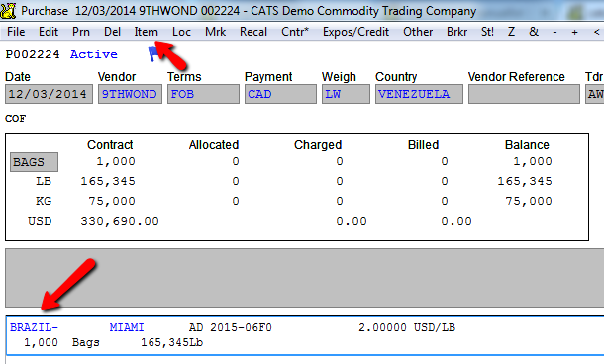This screenshot has width=604, height=364.
Task: Click the Contract LB value 165,345
Action: pos(108,181)
